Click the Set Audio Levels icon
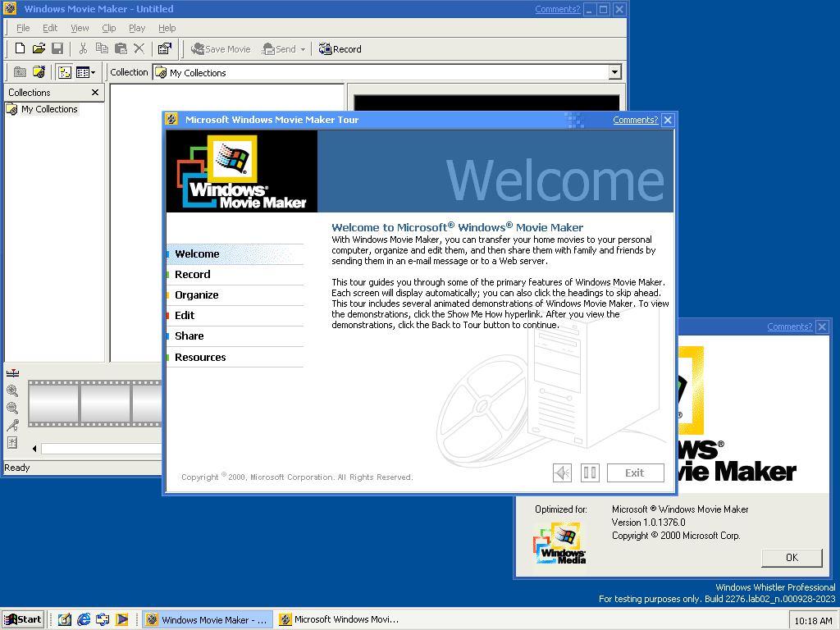 (x=12, y=443)
